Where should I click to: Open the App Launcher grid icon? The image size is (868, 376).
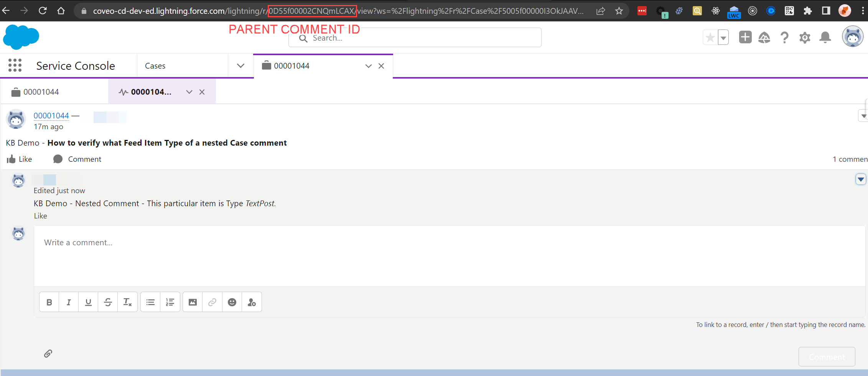point(15,65)
